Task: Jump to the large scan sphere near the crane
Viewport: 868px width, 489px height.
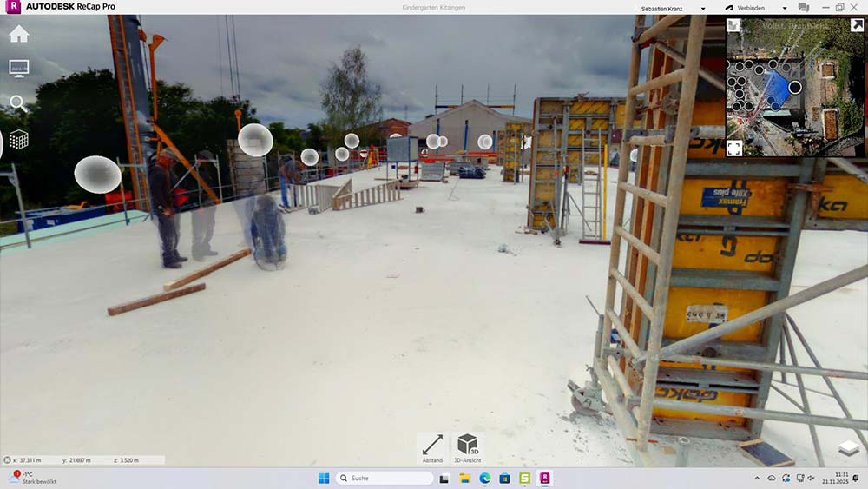Action: pyautogui.click(x=255, y=140)
